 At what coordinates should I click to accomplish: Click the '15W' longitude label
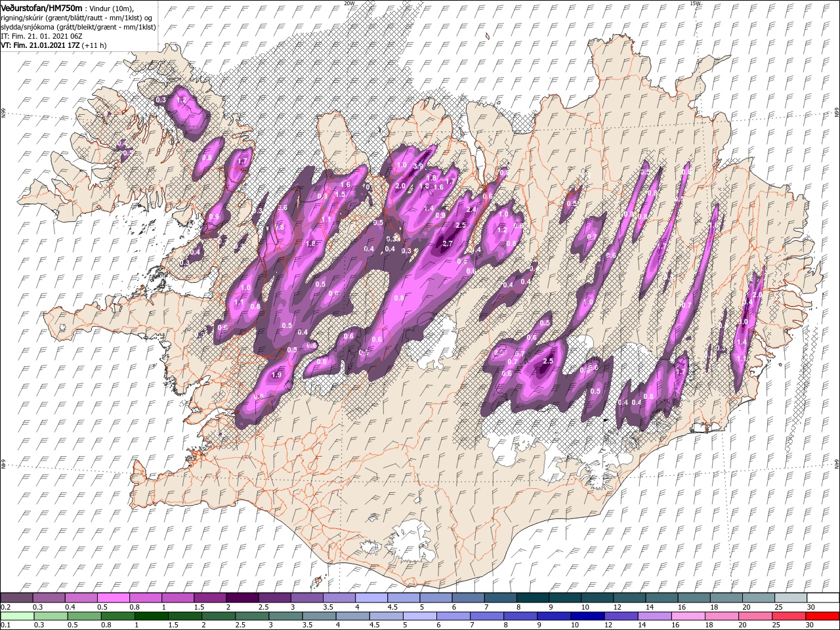[695, 3]
